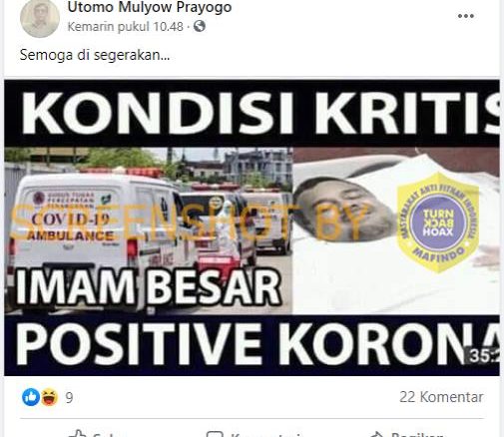Open Utomo Mulyow Prayogo profile picture
504x437 pixels.
(40, 18)
